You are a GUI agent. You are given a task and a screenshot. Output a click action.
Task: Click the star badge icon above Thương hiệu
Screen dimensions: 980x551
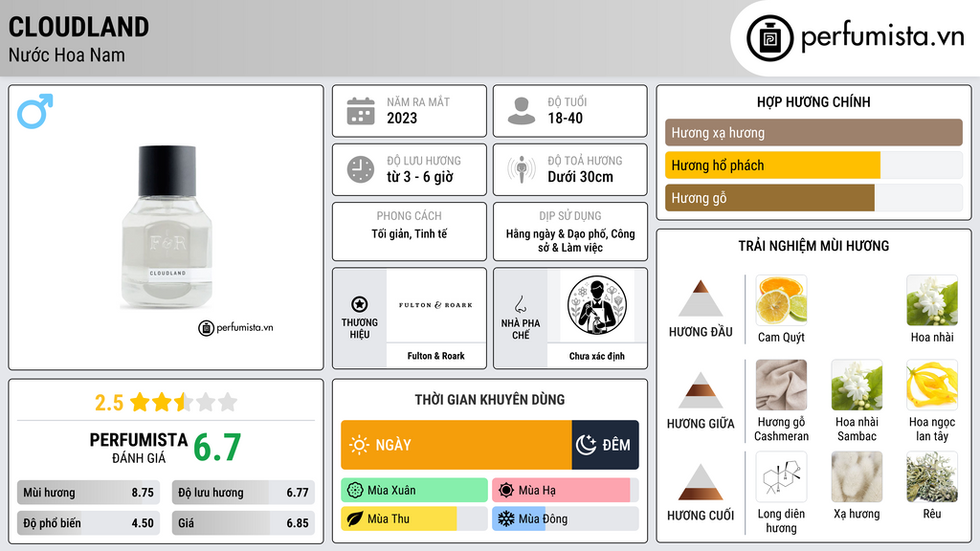click(x=360, y=304)
